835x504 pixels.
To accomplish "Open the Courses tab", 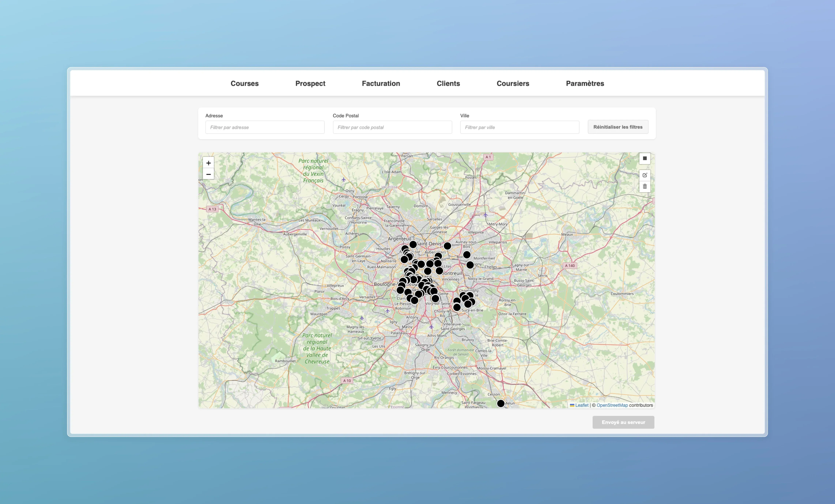I will coord(244,83).
